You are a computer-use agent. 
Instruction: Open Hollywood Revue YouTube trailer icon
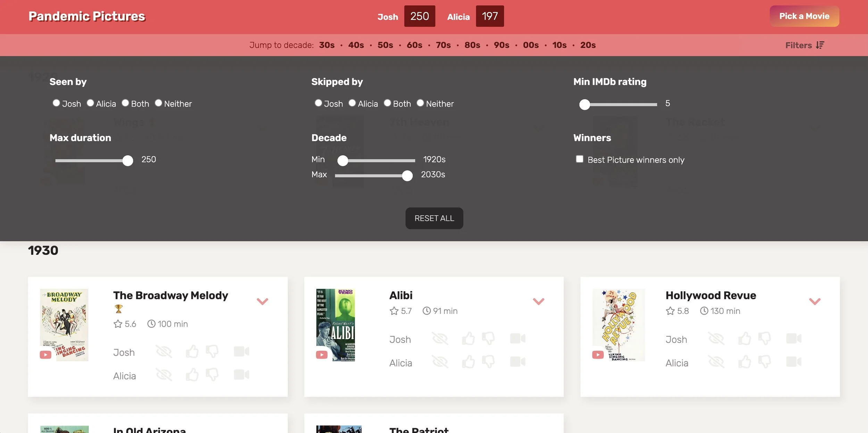coord(598,354)
